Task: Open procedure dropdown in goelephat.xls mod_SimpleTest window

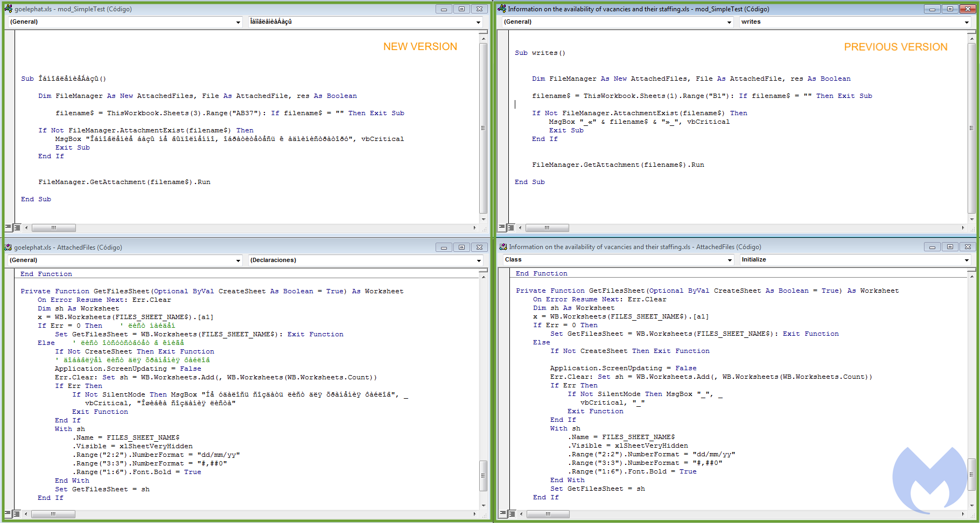Action: pyautogui.click(x=365, y=22)
